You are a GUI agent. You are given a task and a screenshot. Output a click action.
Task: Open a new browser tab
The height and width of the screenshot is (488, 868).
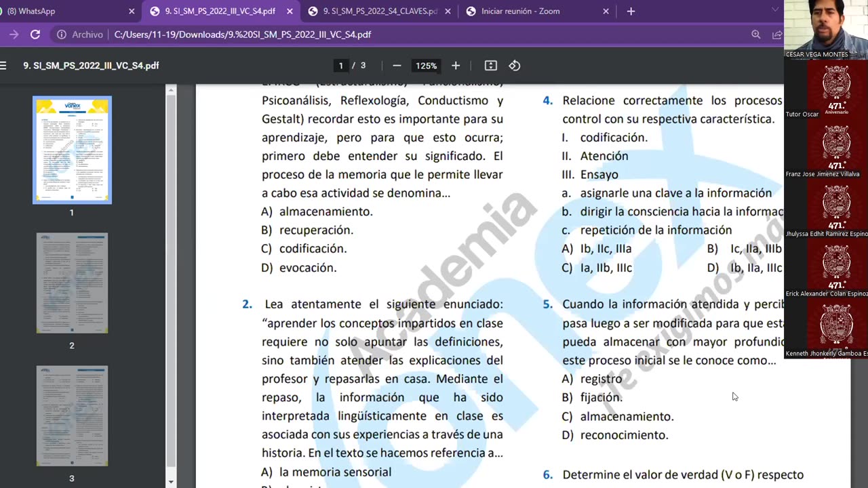(x=631, y=11)
